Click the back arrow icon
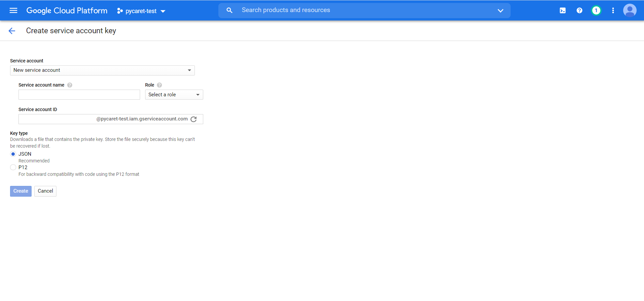Viewport: 644px width, 301px height. 12,31
